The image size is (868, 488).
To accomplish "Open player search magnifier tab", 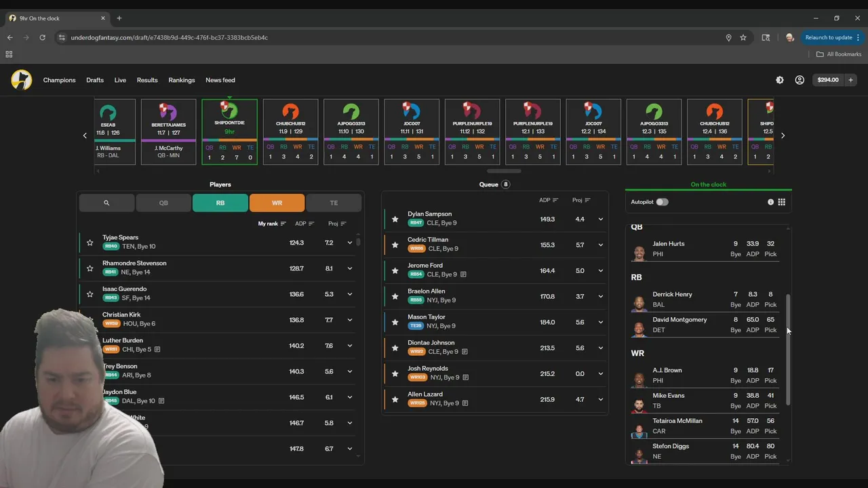I will tap(106, 203).
